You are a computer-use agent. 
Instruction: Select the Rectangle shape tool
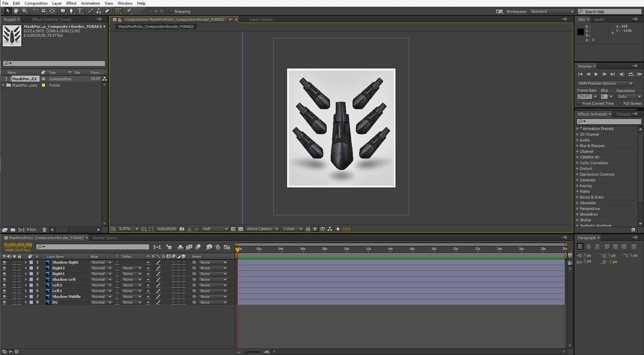pos(63,11)
